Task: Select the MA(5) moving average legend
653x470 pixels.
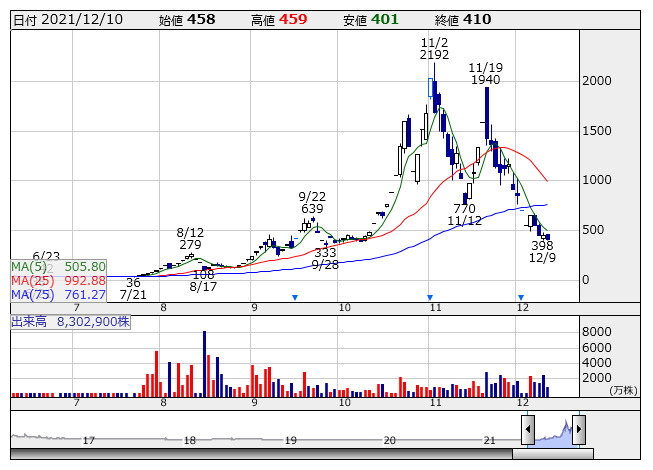Action: pos(59,267)
